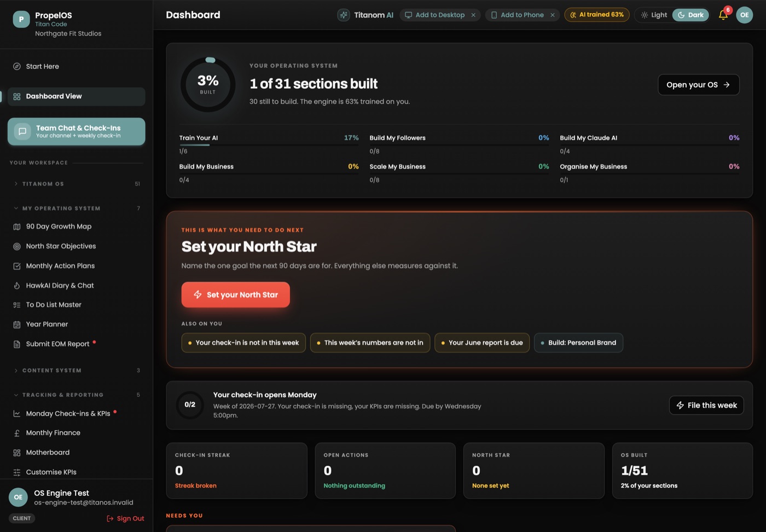Dismiss the Add to Phone chip
Screen dimensions: 766x532
click(x=553, y=15)
